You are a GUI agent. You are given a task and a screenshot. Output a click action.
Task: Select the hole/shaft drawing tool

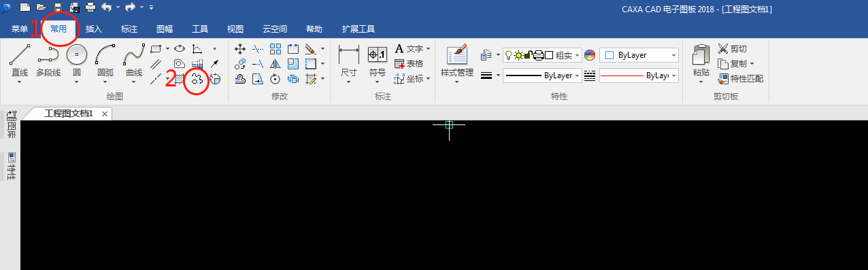pos(197,64)
